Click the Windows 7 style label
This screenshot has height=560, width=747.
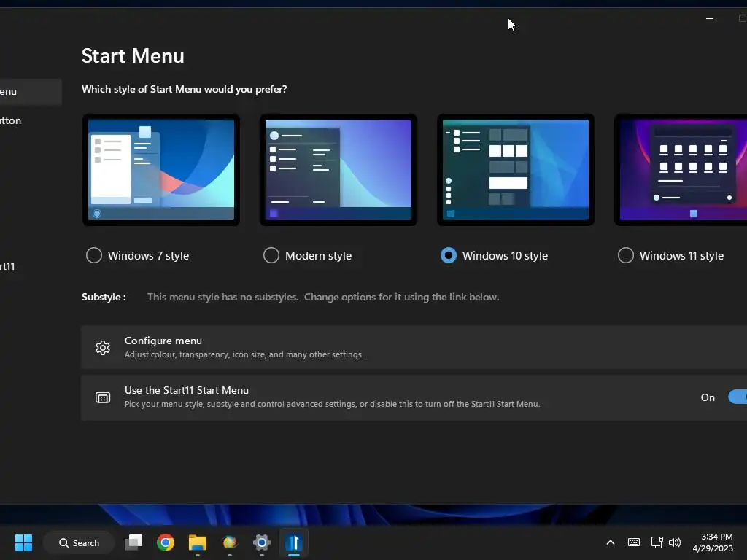pyautogui.click(x=149, y=256)
